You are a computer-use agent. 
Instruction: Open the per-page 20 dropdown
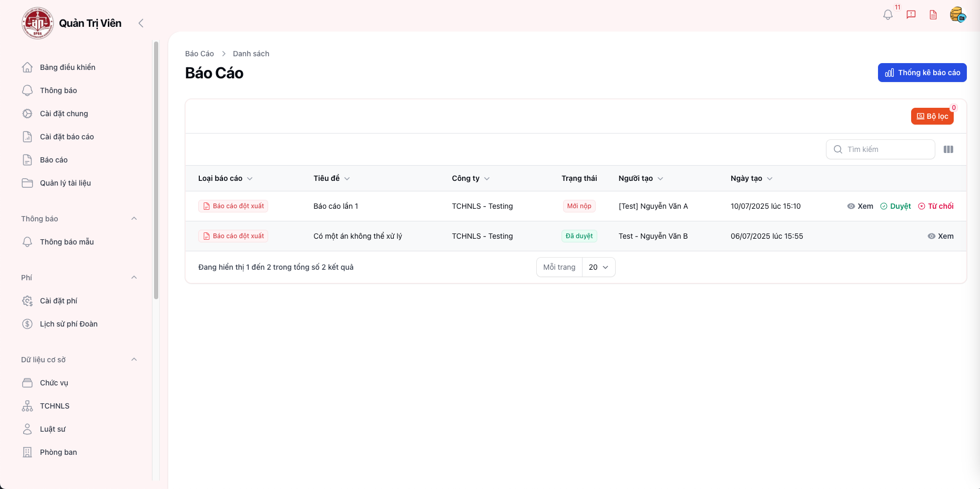598,267
